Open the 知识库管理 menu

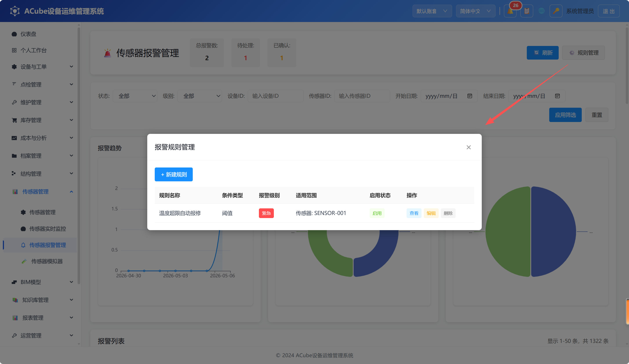[x=42, y=300]
